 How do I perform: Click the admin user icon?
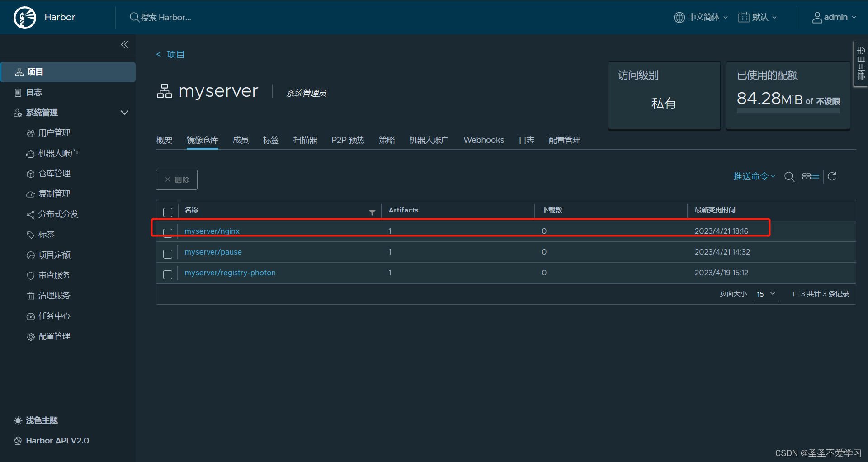(817, 17)
